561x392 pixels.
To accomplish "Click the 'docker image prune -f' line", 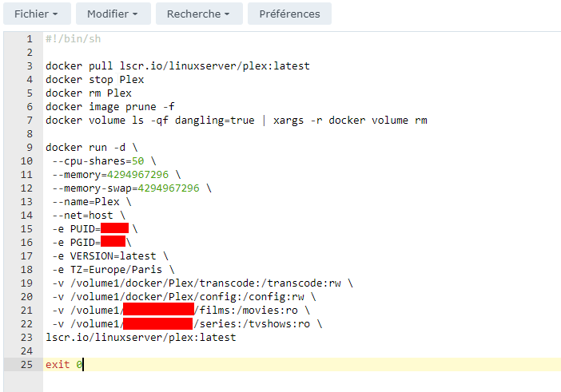I will [x=109, y=106].
